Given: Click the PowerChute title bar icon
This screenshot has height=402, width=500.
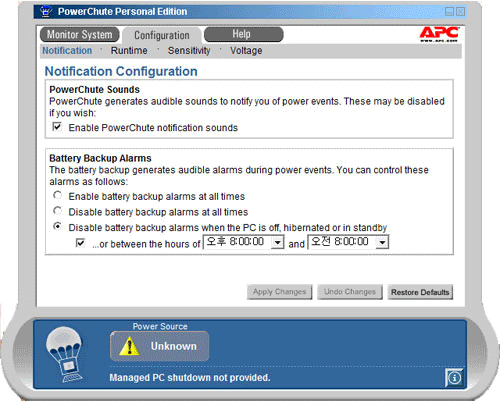Looking at the screenshot, I should click(46, 11).
